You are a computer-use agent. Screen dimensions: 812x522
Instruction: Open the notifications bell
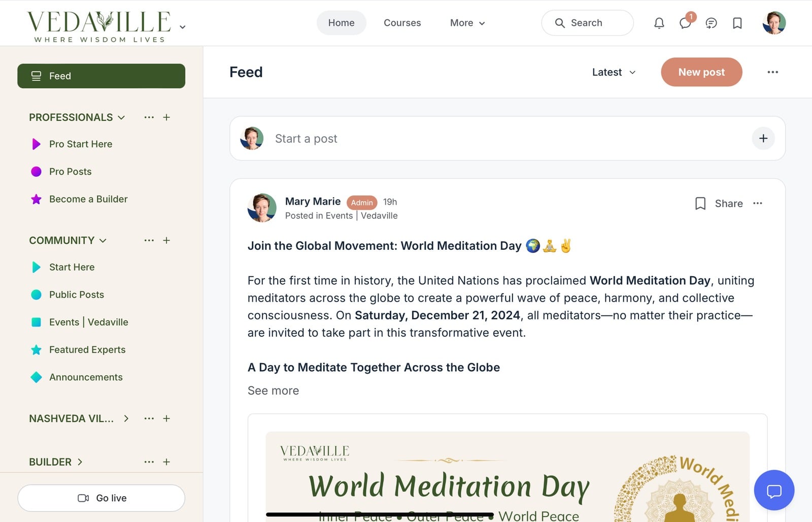[659, 23]
